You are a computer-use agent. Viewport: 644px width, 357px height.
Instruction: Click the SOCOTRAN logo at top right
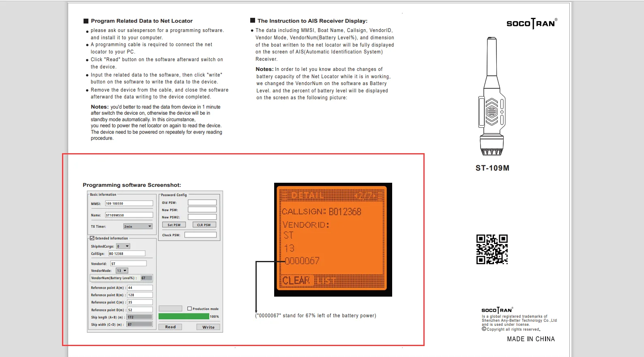[531, 24]
